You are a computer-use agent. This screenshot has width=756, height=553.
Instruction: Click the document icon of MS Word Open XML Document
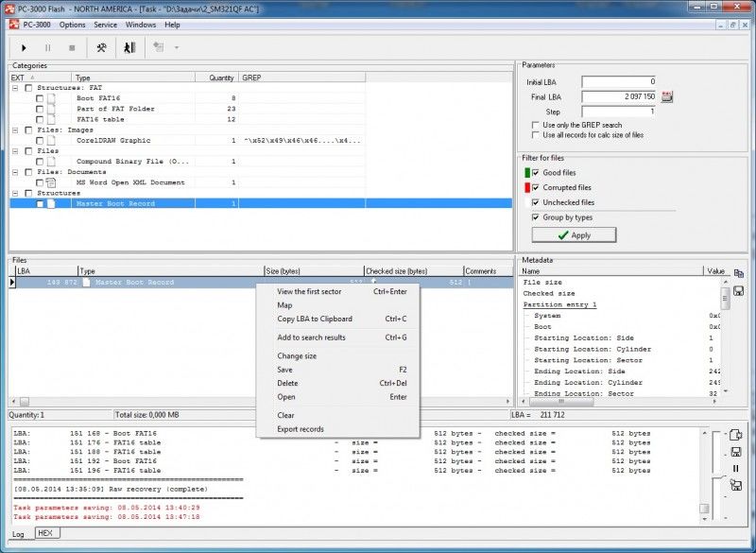coord(51,182)
